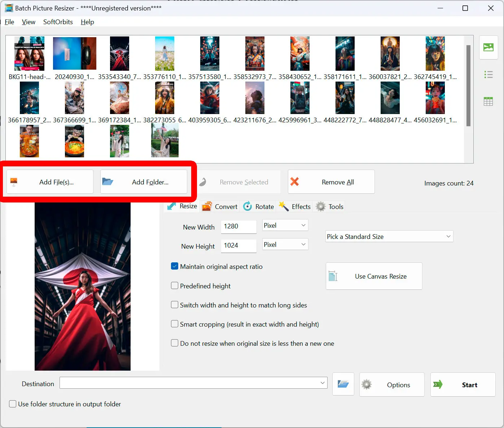Switch to table view in sidebar

pos(488,101)
